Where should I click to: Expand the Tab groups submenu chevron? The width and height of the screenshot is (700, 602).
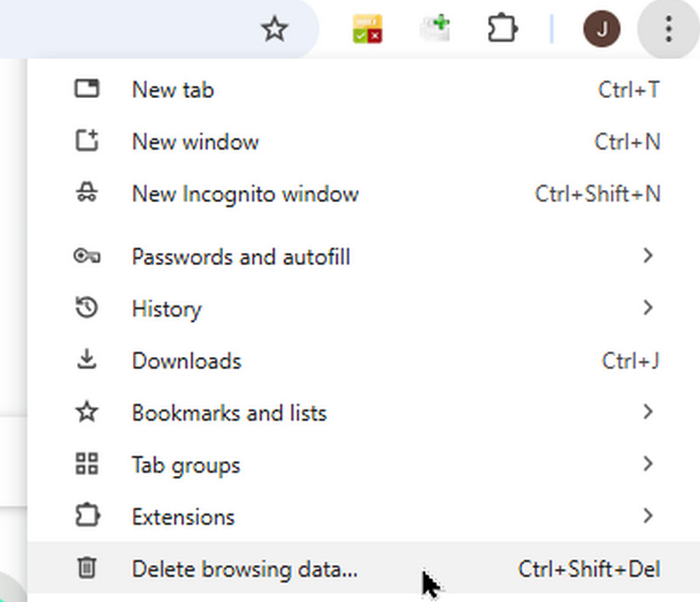[647, 464]
